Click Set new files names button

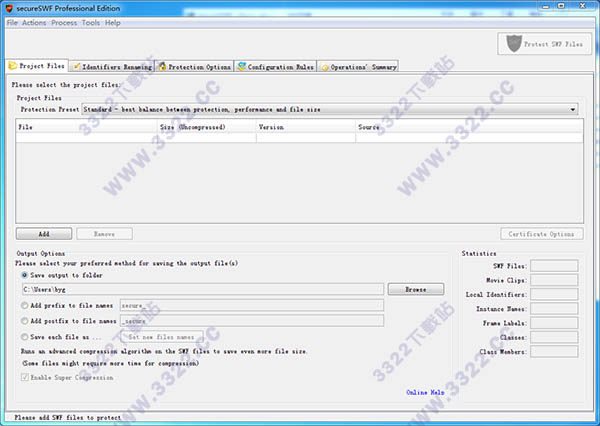pyautogui.click(x=161, y=337)
